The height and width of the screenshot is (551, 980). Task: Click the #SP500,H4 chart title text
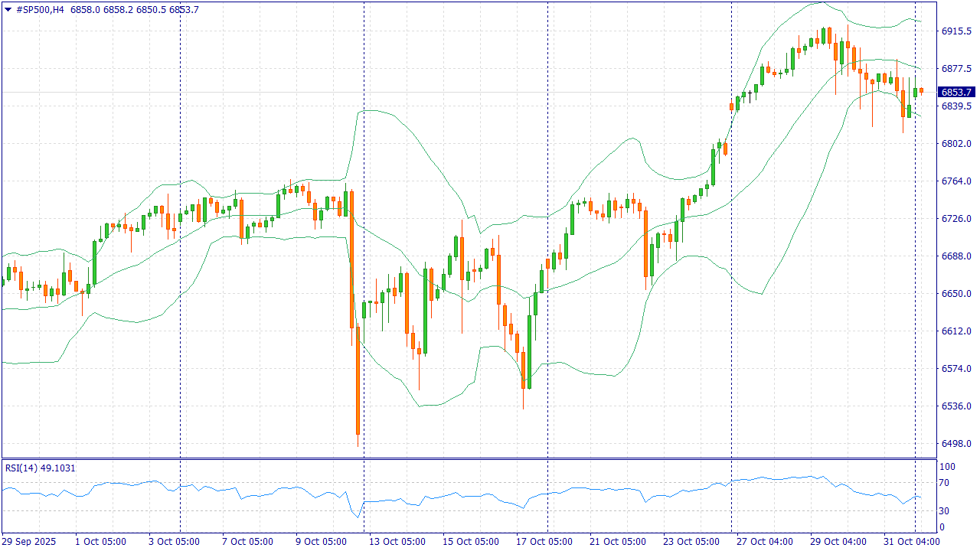coord(39,10)
